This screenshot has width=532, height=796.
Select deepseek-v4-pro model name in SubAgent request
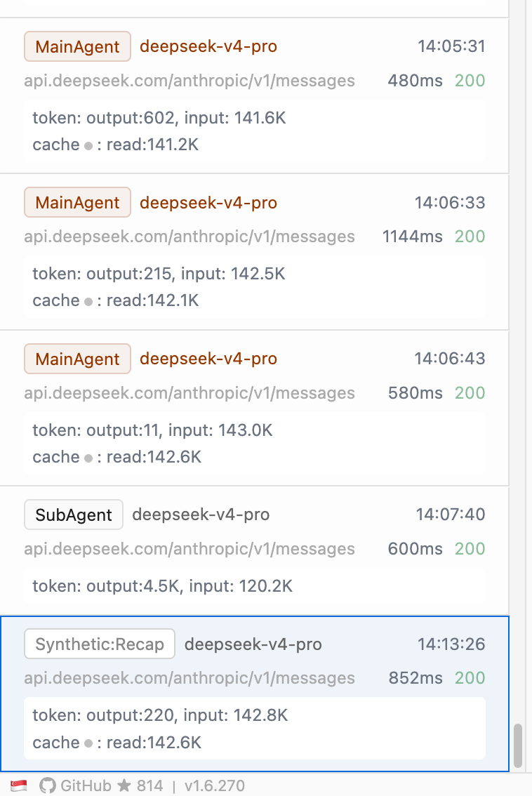click(201, 515)
